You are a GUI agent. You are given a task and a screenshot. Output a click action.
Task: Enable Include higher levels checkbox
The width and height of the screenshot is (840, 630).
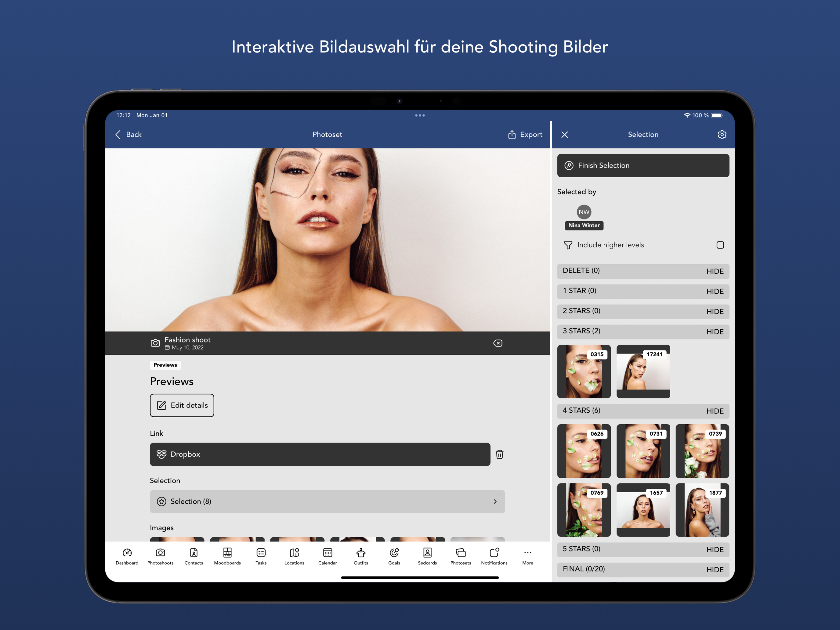point(720,245)
